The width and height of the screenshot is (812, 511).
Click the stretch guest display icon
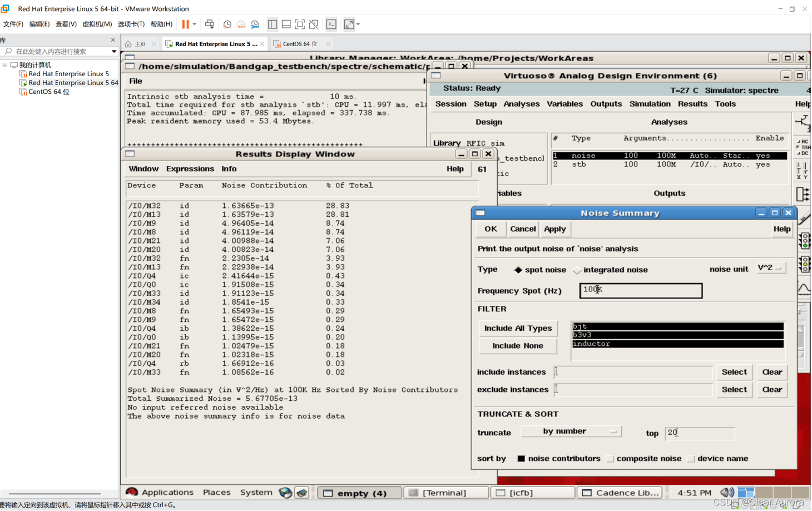pos(349,24)
